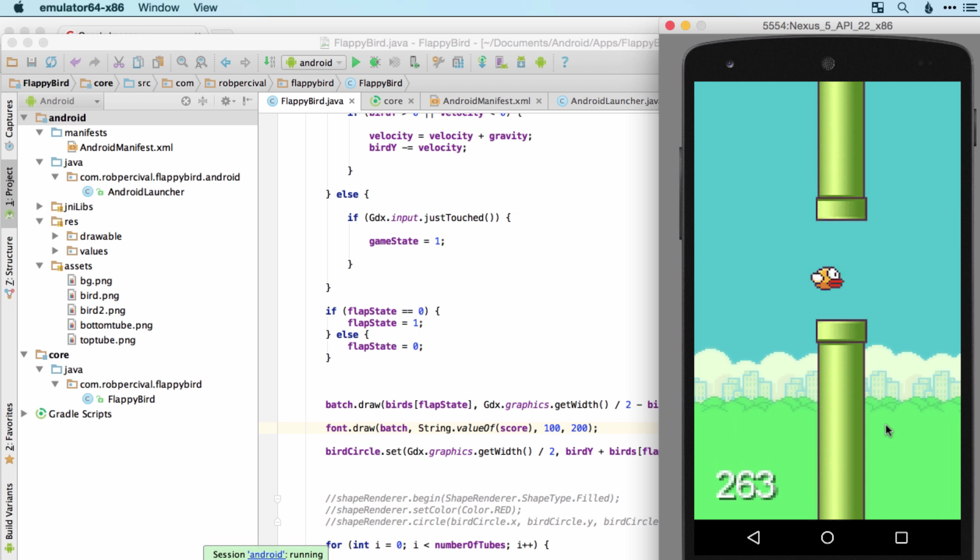
Task: Toggle the Build Variants side panel
Action: click(9, 517)
